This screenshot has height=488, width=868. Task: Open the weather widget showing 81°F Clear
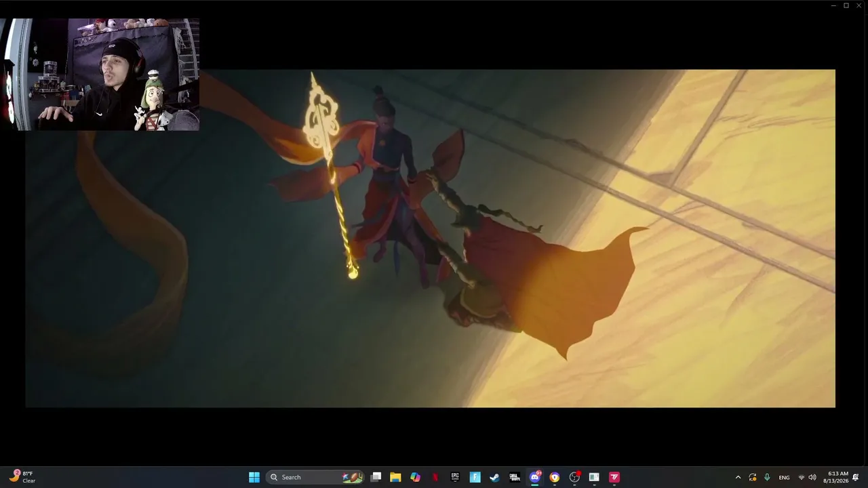(x=22, y=477)
